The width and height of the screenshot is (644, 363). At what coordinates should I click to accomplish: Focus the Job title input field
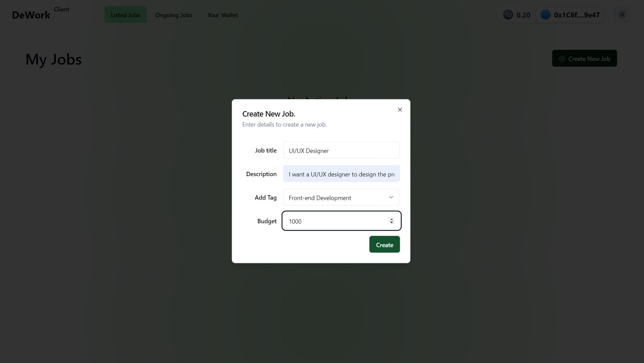click(341, 150)
